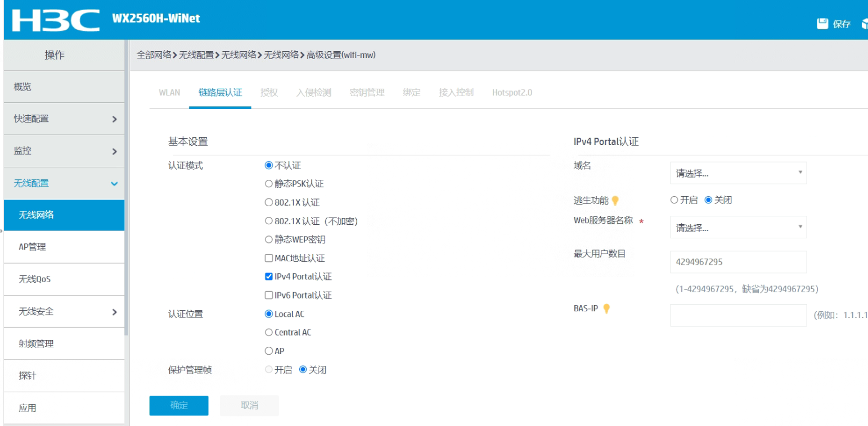Switch to the Hotspot2.0 tab
The width and height of the screenshot is (868, 426).
[512, 92]
